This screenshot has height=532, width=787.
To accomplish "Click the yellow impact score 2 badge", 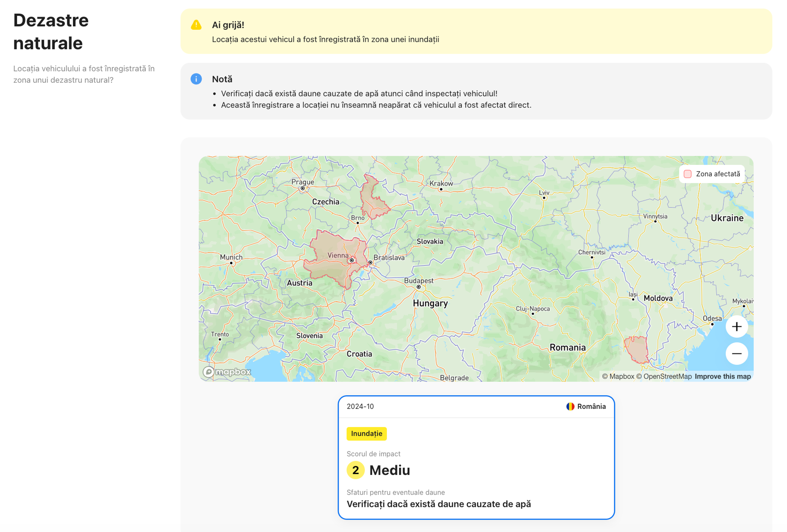I will coord(355,470).
